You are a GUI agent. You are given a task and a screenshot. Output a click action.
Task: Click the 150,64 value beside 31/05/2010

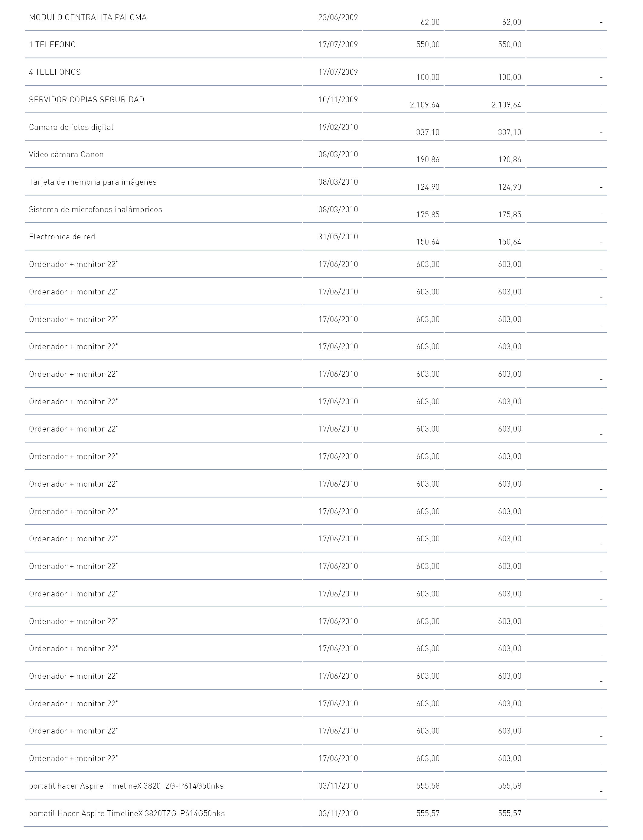pos(428,242)
